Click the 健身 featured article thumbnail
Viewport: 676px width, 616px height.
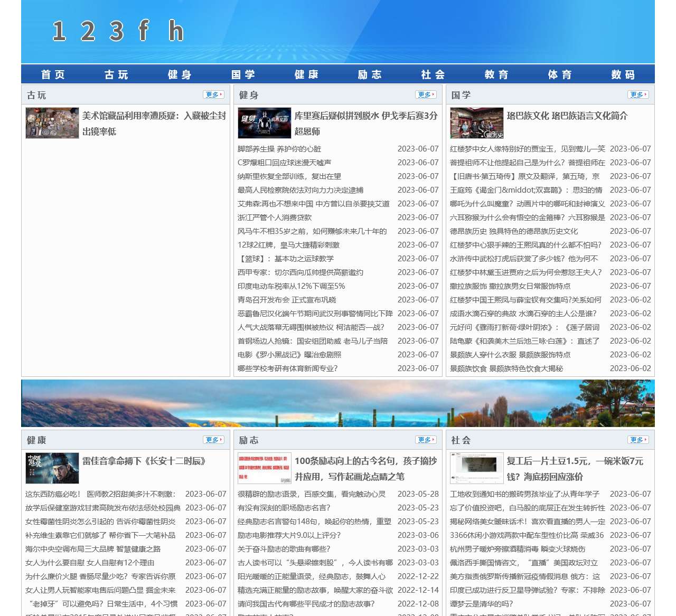(265, 123)
